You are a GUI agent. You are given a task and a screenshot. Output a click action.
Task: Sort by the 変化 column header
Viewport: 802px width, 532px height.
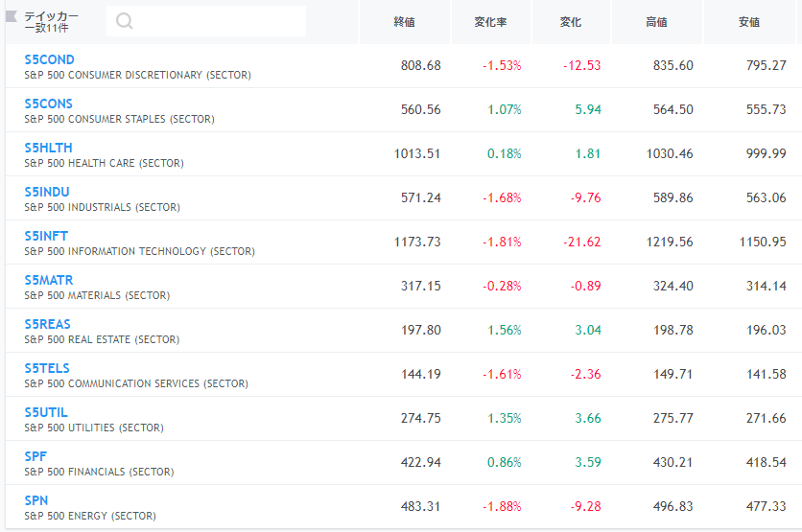point(570,22)
